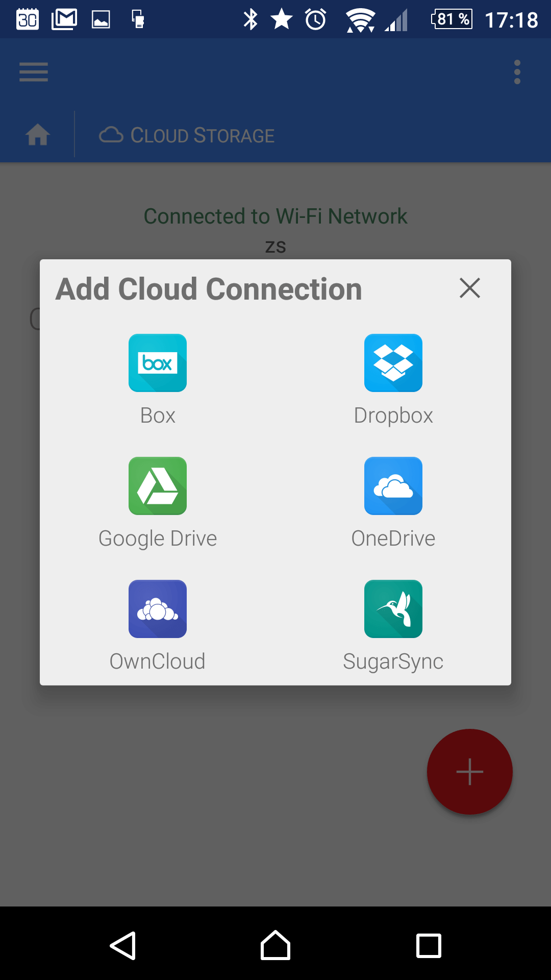Tap the Wi-Fi status icon
This screenshot has width=551, height=980.
(x=360, y=20)
